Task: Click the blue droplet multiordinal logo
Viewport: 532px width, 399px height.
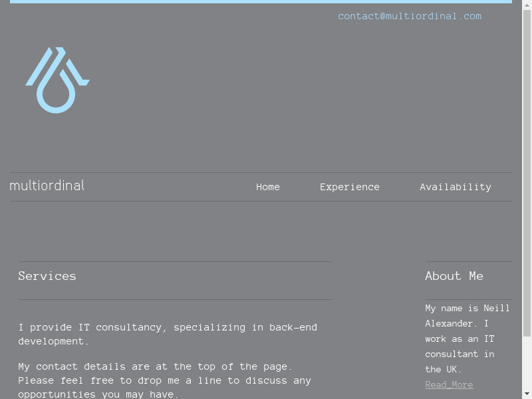Action: click(x=57, y=80)
